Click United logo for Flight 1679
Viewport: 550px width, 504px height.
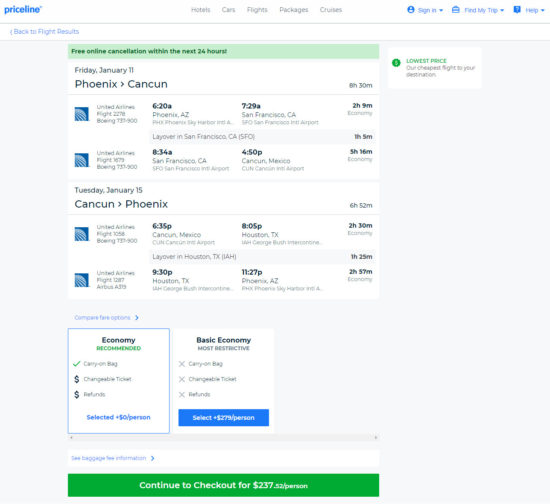coord(81,160)
